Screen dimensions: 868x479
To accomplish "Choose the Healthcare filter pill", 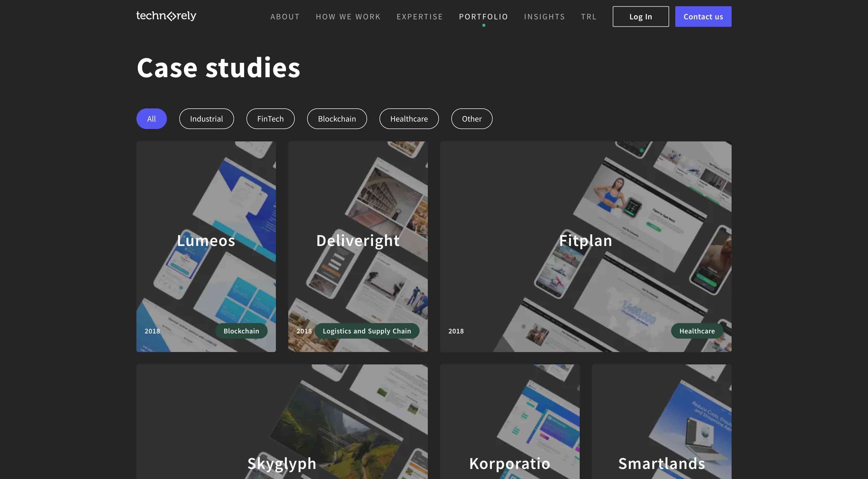I will click(x=409, y=119).
